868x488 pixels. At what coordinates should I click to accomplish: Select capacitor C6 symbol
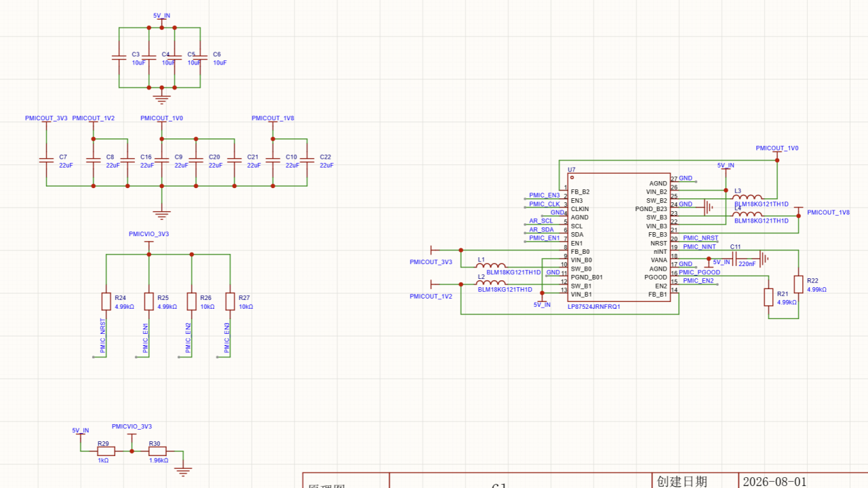[201, 58]
